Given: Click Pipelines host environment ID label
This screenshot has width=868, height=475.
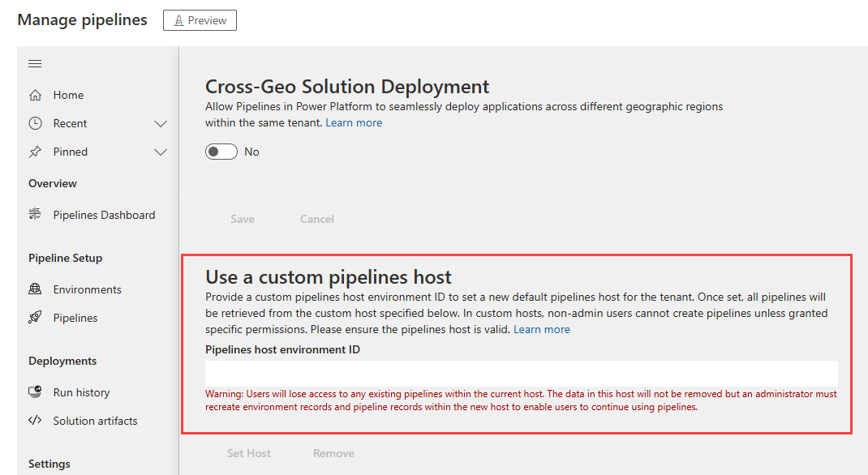Looking at the screenshot, I should pyautogui.click(x=282, y=349).
